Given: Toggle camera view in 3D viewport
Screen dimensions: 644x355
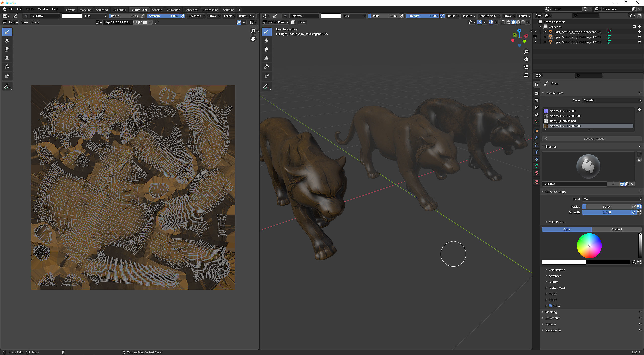Looking at the screenshot, I should click(x=526, y=67).
